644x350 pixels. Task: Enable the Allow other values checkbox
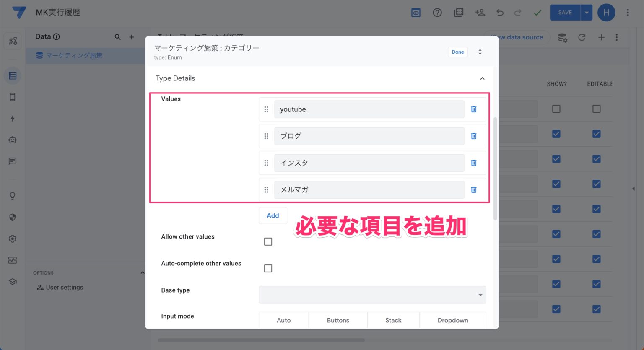point(268,241)
